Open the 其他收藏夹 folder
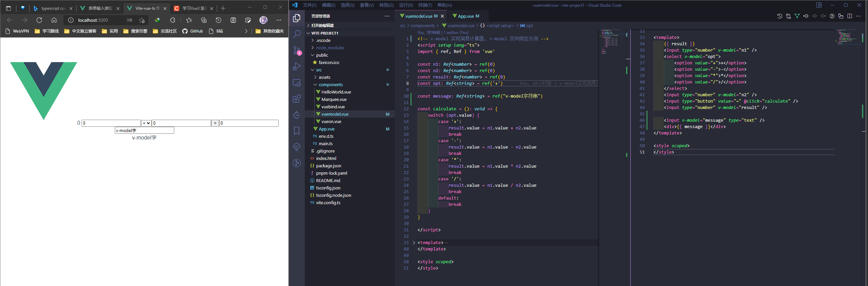This screenshot has height=286, width=868. pos(270,31)
